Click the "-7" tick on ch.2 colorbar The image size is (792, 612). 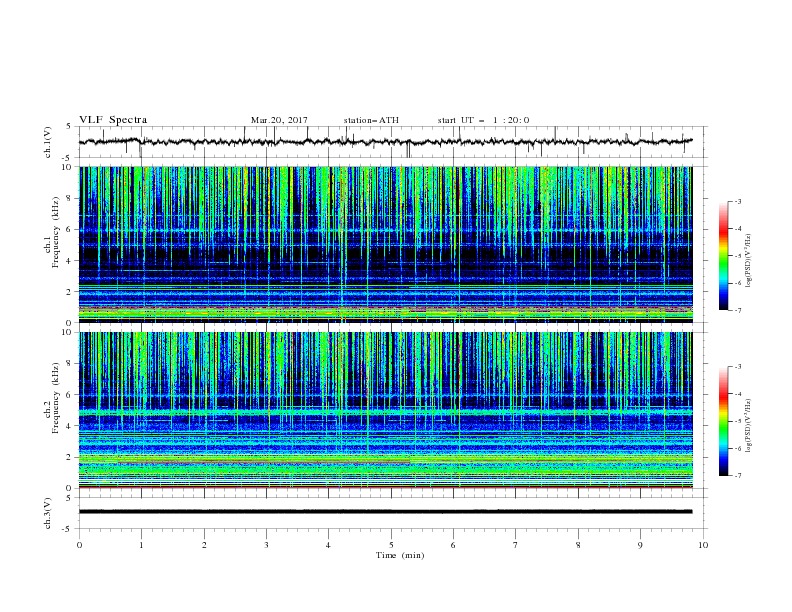(x=738, y=476)
